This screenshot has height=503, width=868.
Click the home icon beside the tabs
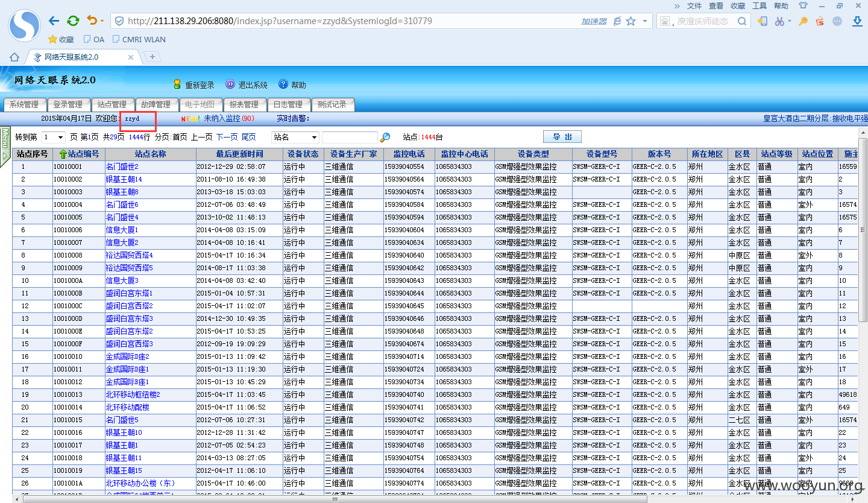click(x=14, y=57)
